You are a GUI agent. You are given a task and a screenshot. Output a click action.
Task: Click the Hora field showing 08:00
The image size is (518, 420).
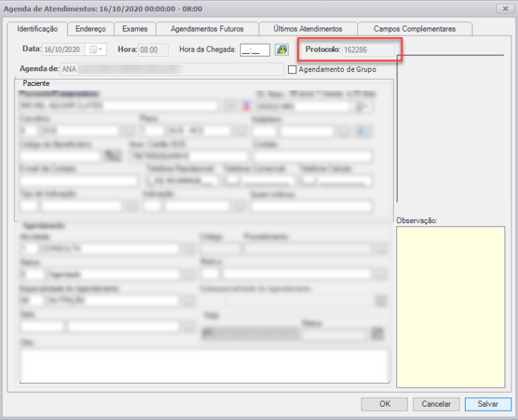coord(153,50)
